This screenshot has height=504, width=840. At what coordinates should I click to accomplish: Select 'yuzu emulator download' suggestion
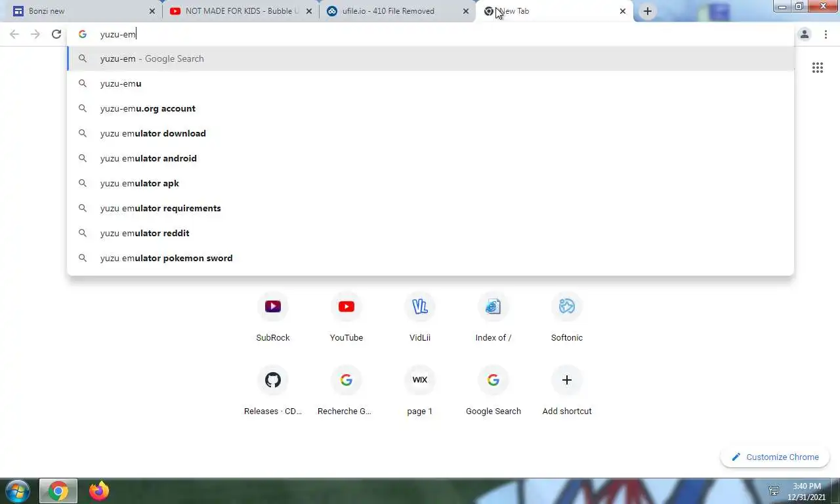[x=430, y=133]
